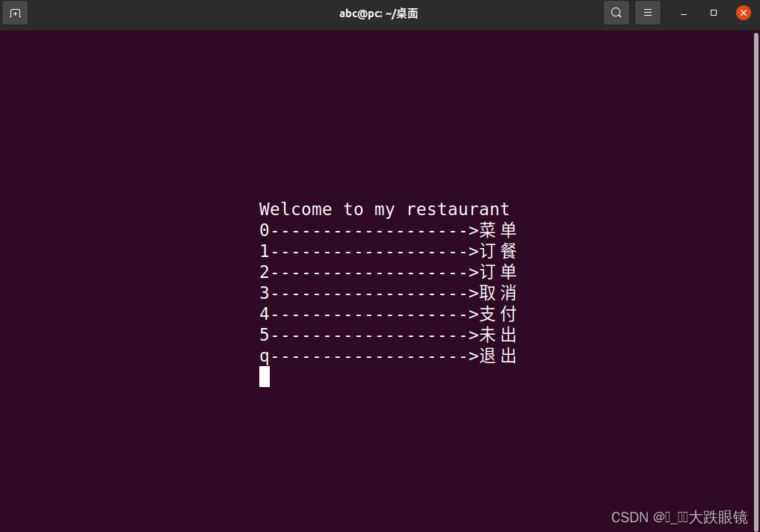Close the terminal window
Image resolution: width=760 pixels, height=532 pixels.
click(x=743, y=13)
